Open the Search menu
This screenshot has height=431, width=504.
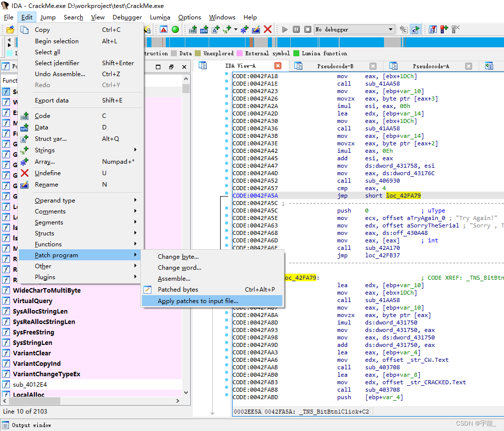(73, 17)
